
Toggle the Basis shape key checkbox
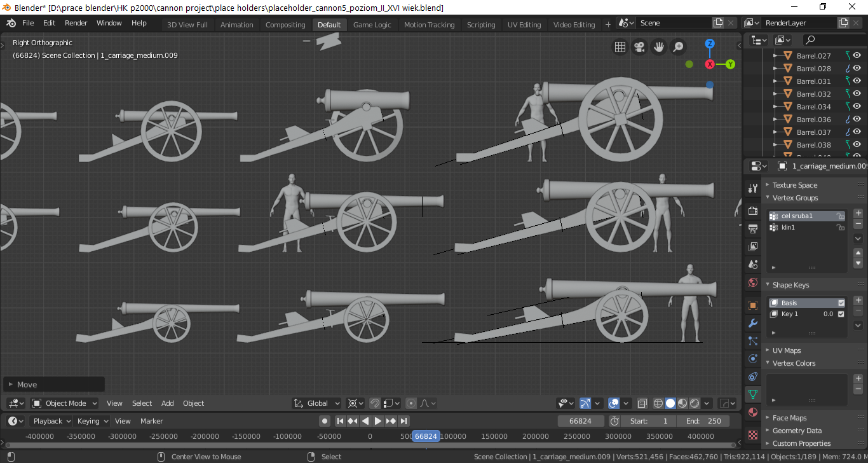tap(841, 303)
